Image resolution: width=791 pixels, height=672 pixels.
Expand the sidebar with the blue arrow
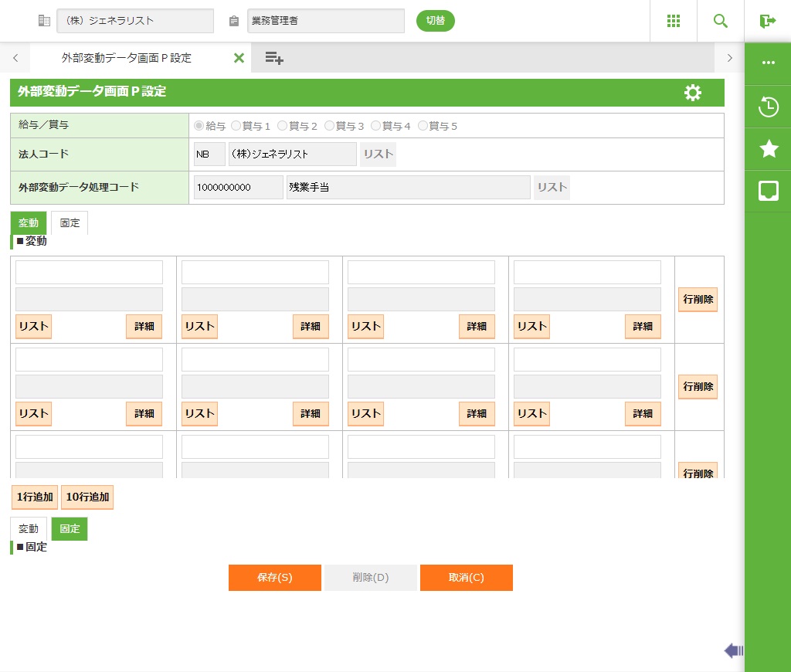[734, 651]
